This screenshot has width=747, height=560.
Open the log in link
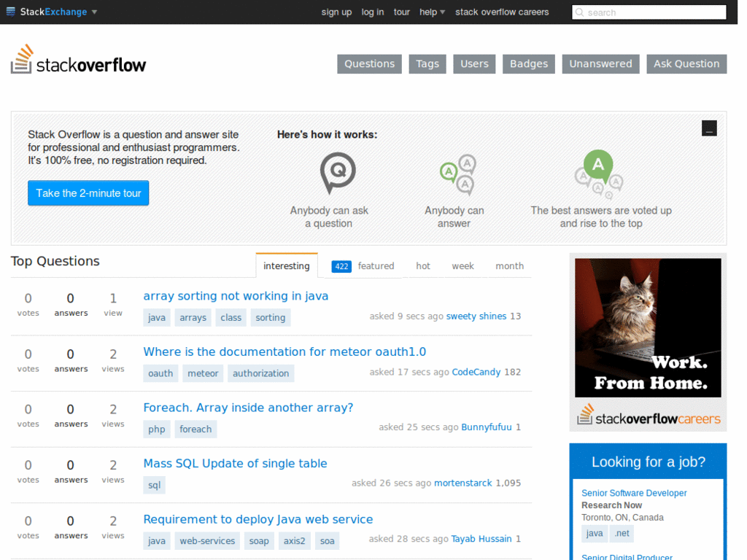click(x=373, y=12)
